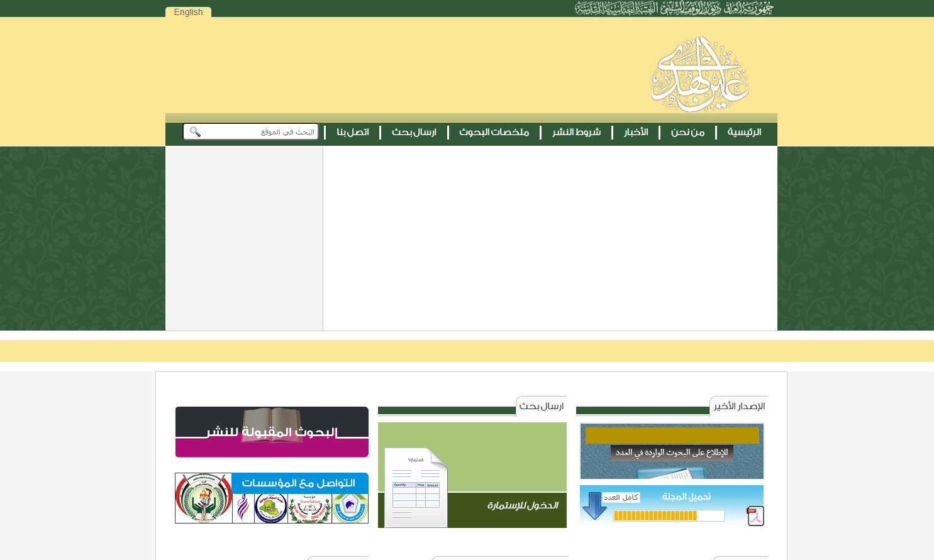Click the Iraq map institution logo
934x560 pixels.
tap(271, 508)
